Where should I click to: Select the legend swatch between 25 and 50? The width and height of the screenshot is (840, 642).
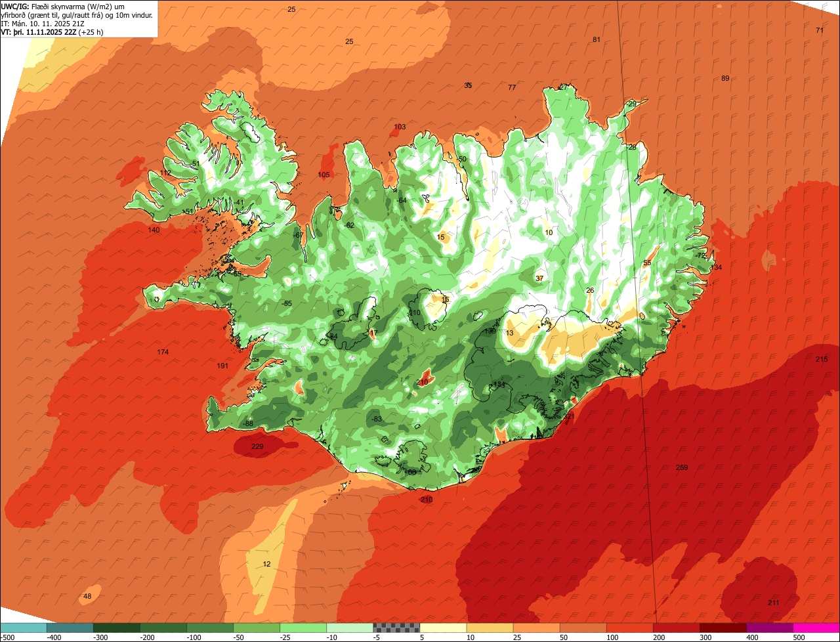[535, 628]
